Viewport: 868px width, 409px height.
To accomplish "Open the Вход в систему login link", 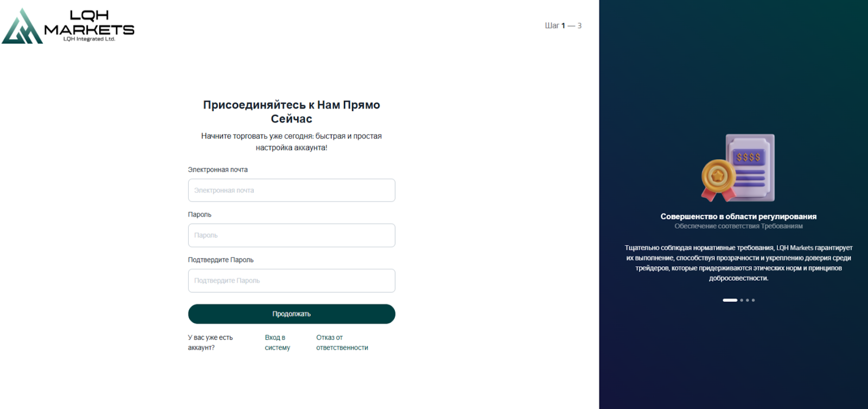I will tap(277, 343).
